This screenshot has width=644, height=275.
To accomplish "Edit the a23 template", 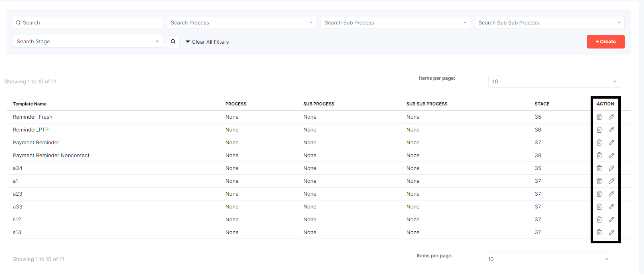I will click(x=611, y=194).
